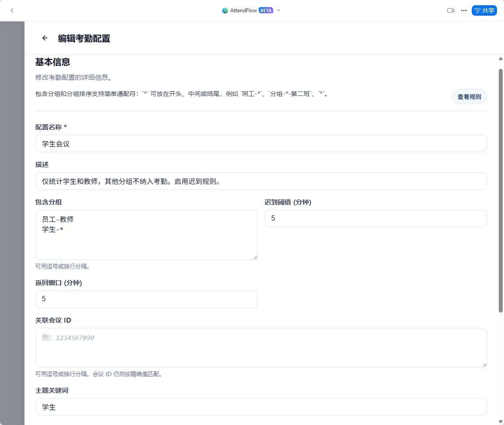Click the scrollbar down arrow

tap(501, 422)
